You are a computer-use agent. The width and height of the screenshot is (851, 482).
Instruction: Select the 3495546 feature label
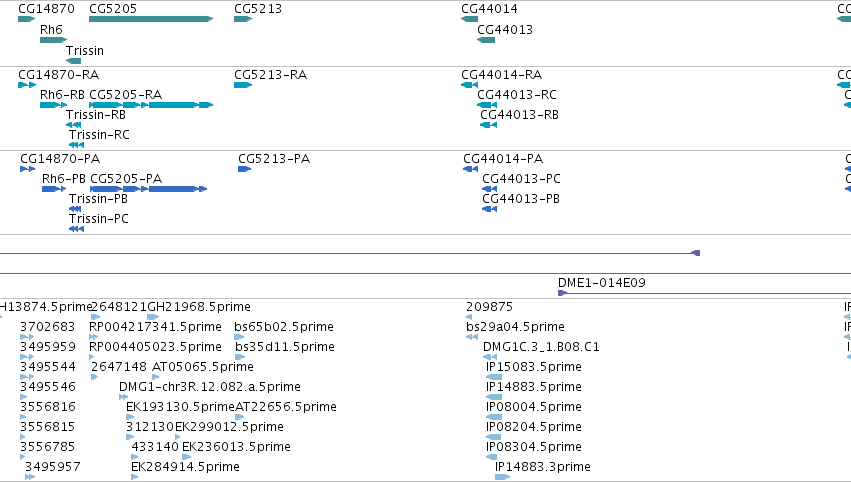[x=48, y=387]
